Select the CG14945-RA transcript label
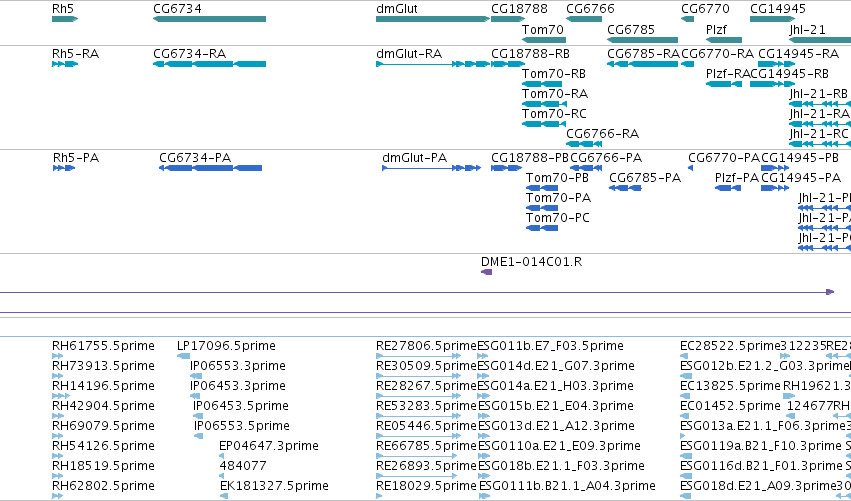The image size is (851, 501). pos(798,54)
